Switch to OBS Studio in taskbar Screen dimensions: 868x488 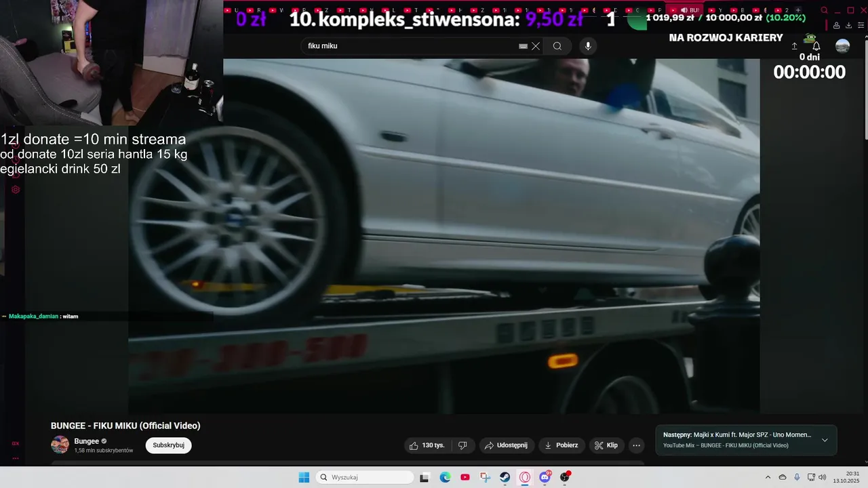(565, 477)
